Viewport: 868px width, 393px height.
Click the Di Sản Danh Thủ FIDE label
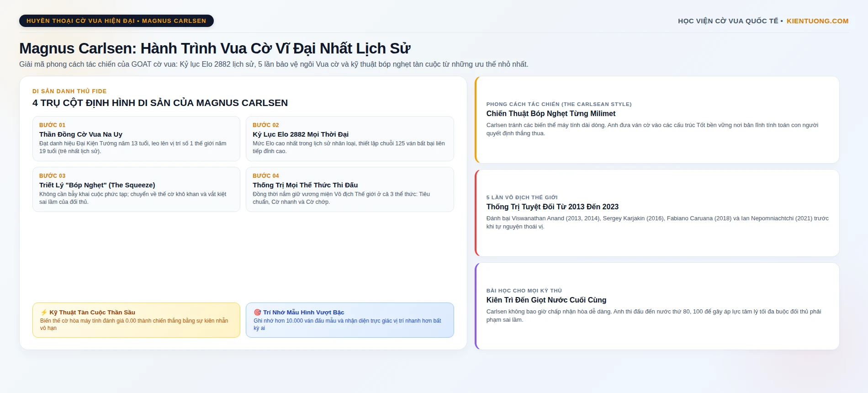pyautogui.click(x=69, y=91)
